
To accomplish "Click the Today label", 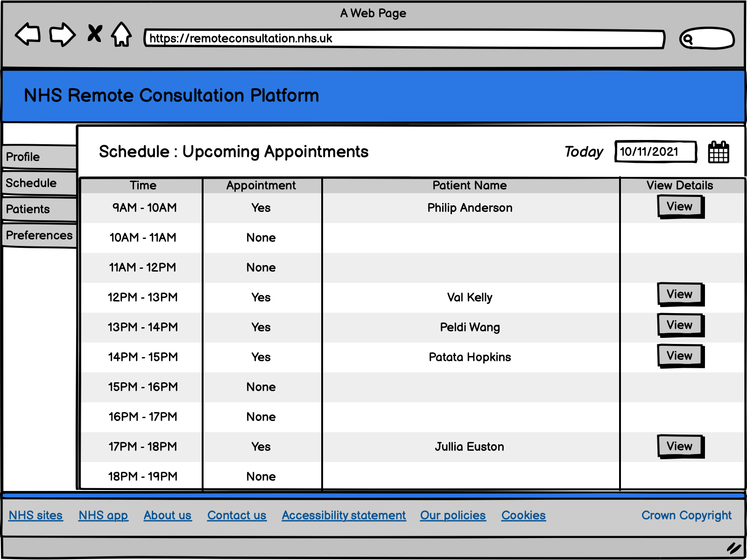I will coord(584,152).
